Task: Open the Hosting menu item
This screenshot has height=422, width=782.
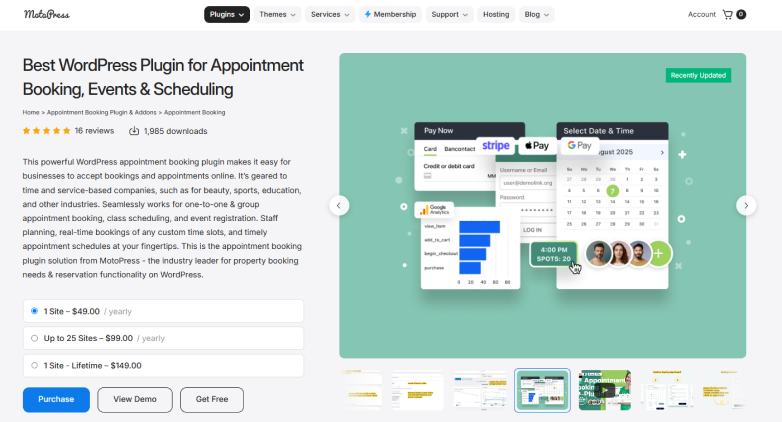Action: [x=496, y=14]
